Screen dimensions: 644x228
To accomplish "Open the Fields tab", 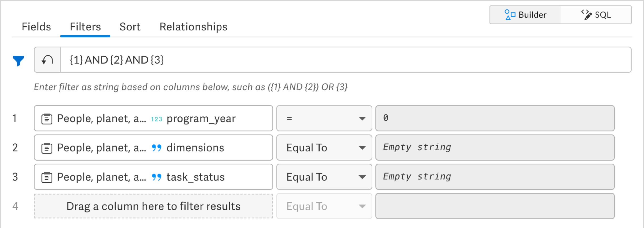I will pyautogui.click(x=36, y=27).
